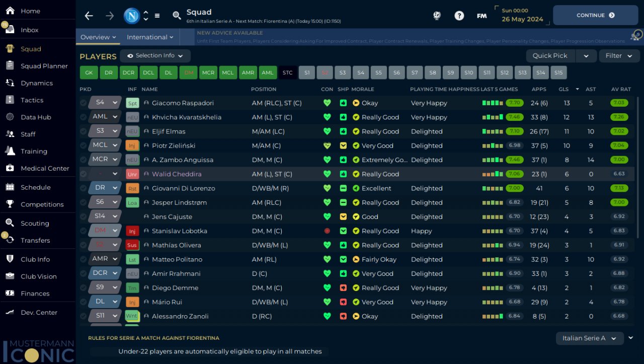This screenshot has height=364, width=644.
Task: Click the back navigation arrow
Action: 89,16
